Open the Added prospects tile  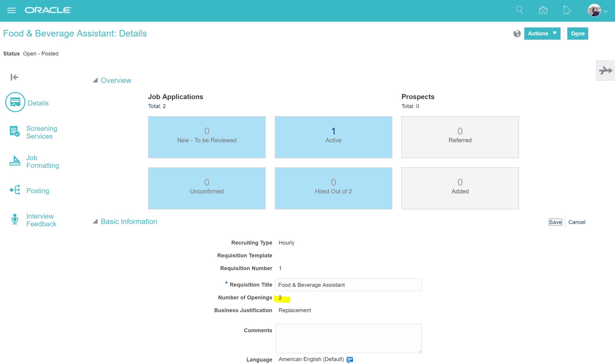(460, 188)
